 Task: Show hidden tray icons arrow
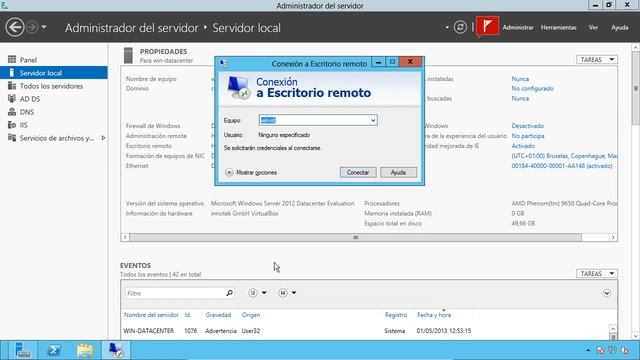tap(588, 350)
